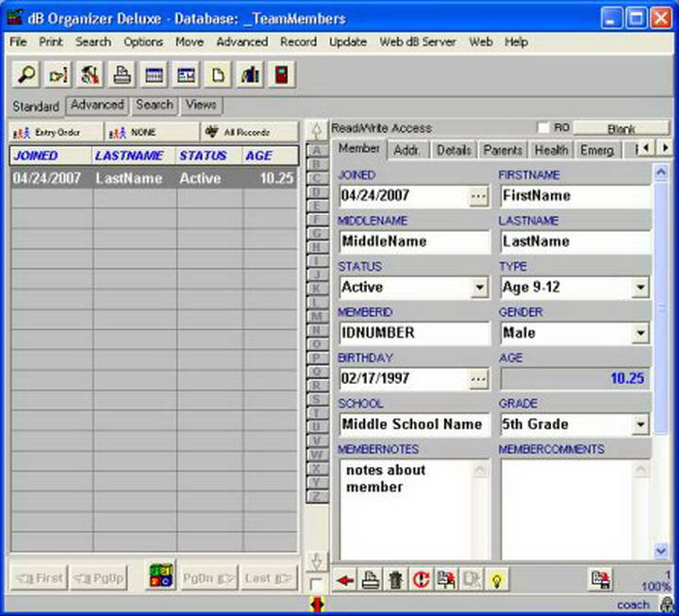Click the SCHOOL field Middle School Name

(415, 425)
